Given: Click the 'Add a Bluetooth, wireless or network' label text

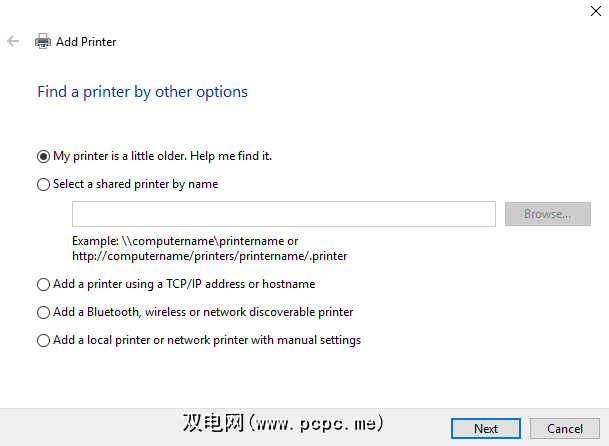Looking at the screenshot, I should pos(203,312).
